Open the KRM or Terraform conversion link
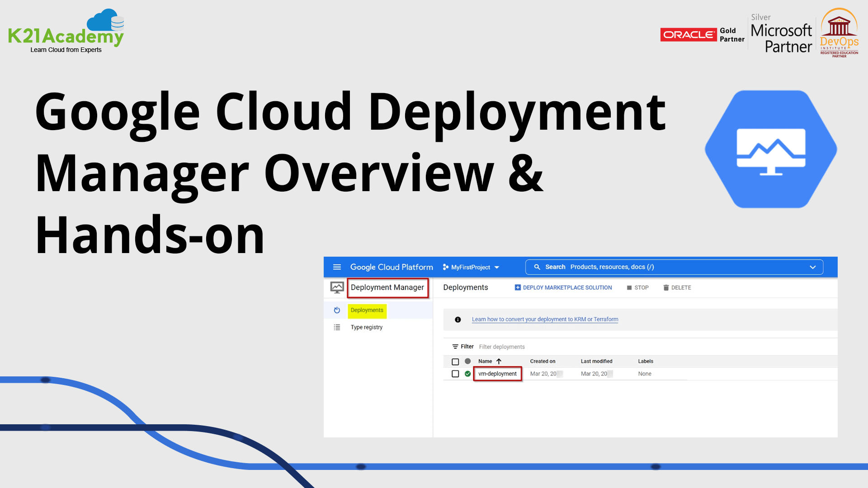This screenshot has height=488, width=868. point(545,319)
